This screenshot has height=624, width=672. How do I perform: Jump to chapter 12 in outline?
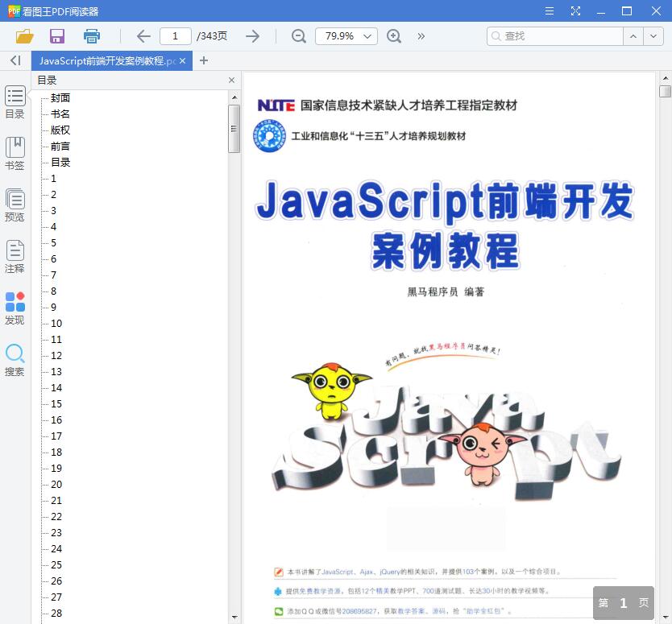coord(56,355)
